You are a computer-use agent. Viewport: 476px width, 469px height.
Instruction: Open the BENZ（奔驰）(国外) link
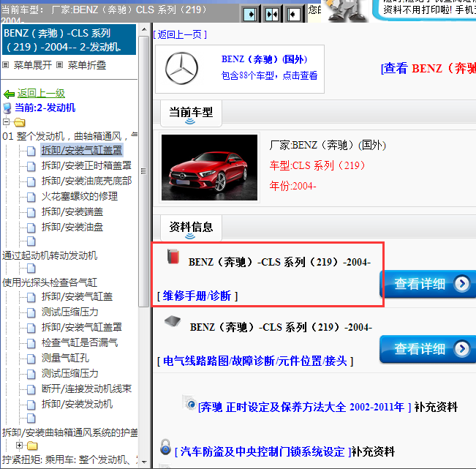[264, 59]
